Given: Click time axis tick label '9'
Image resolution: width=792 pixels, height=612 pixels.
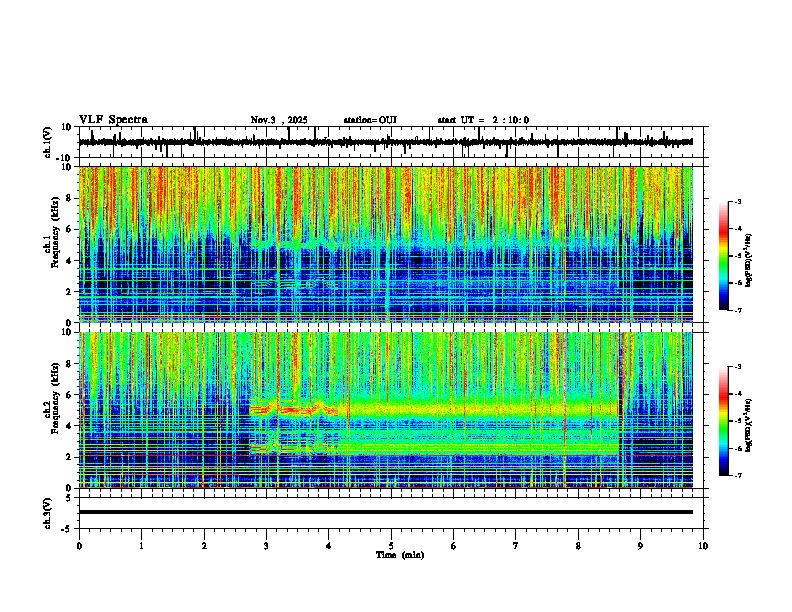Looking at the screenshot, I should [x=640, y=546].
